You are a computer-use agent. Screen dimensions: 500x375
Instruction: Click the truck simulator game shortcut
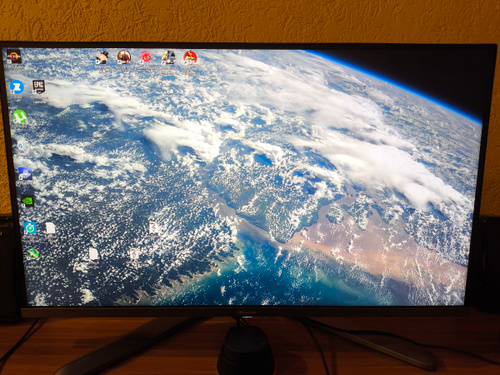pos(168,57)
